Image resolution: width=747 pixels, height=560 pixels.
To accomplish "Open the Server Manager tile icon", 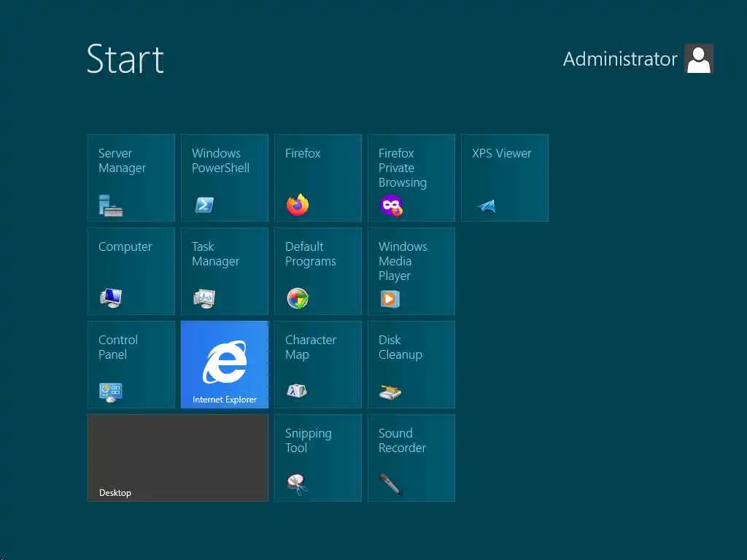I will point(111,205).
